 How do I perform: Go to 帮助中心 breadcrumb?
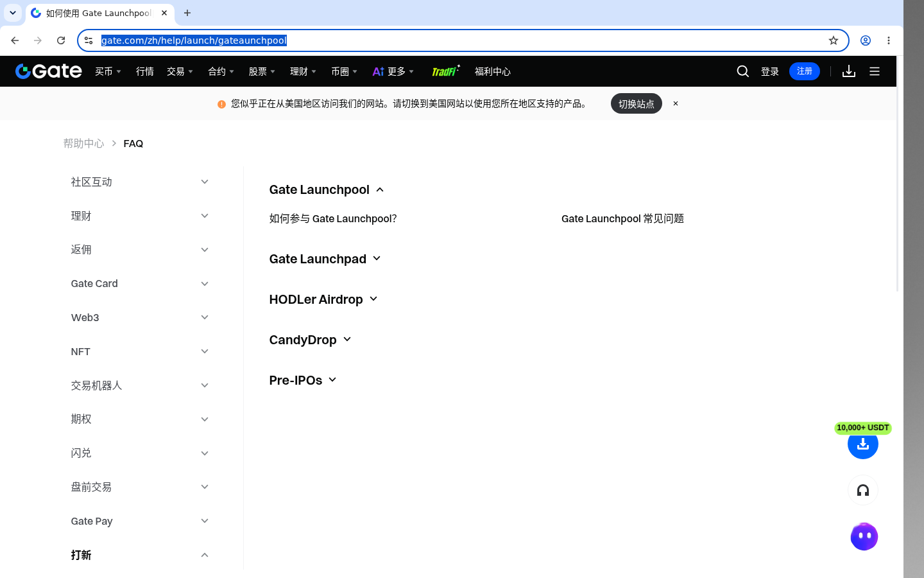click(83, 143)
